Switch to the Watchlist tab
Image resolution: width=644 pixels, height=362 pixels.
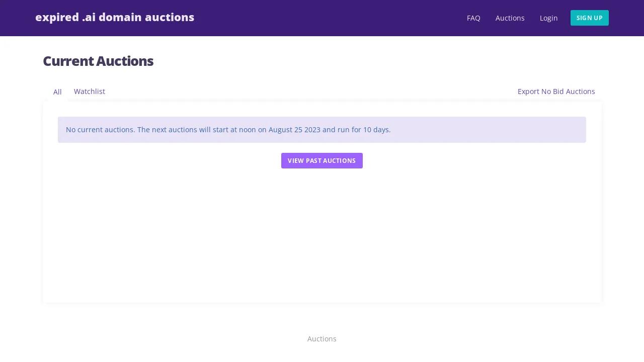pyautogui.click(x=90, y=92)
